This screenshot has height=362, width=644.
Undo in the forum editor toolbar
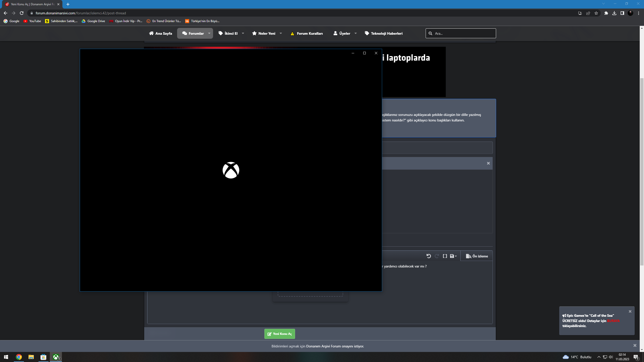pos(429,256)
